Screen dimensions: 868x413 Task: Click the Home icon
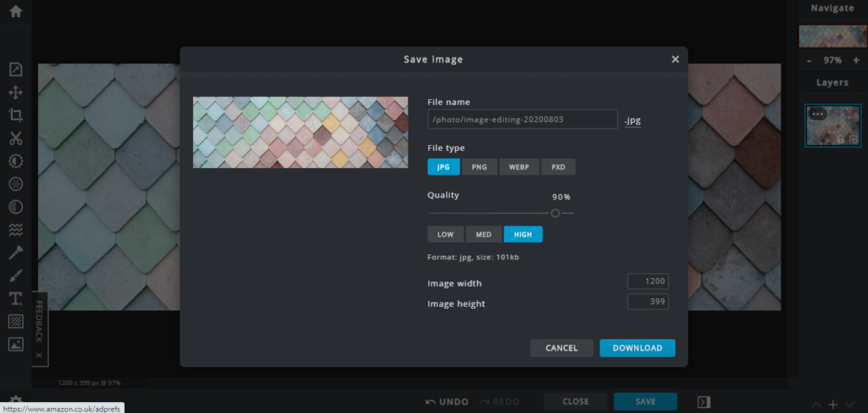coord(15,12)
